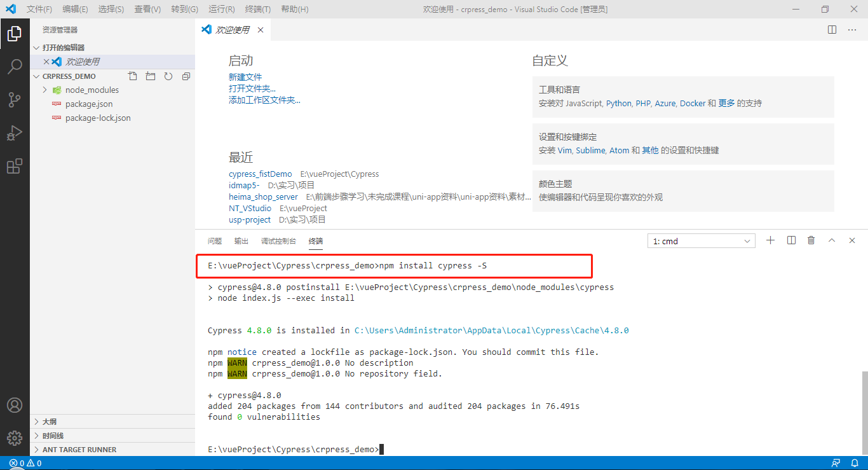Open the Accounts icon in activity bar
Screen dimensions: 868x470
tap(14, 405)
